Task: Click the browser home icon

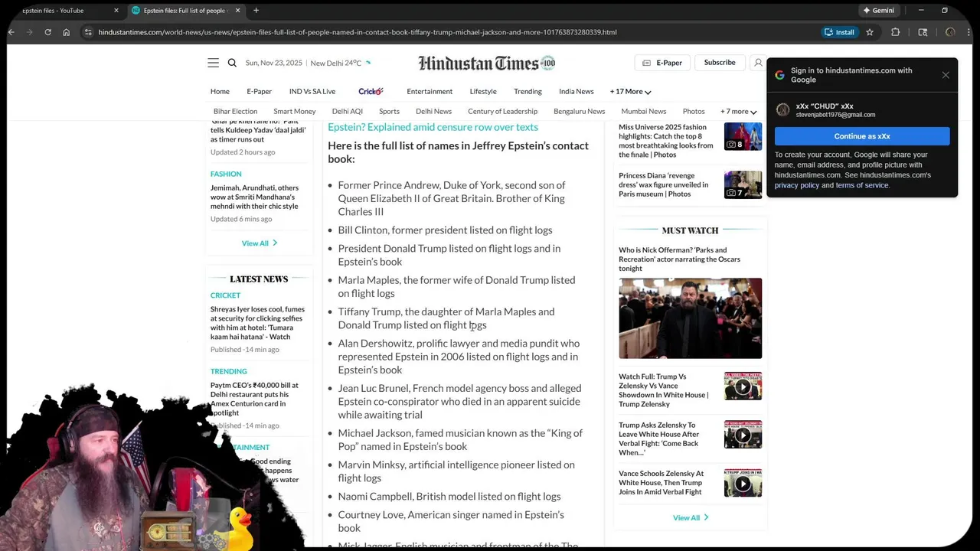Action: click(x=66, y=32)
